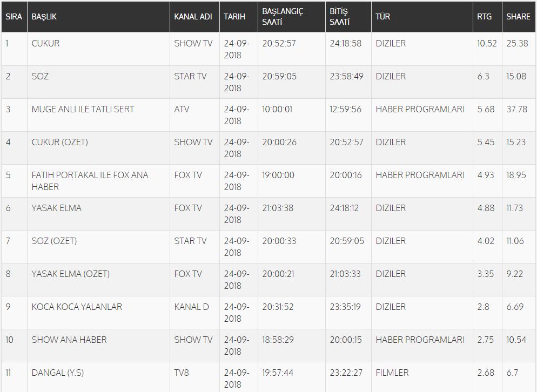Click MUGE ANLI ILE TATLI SERT title
The width and height of the screenshot is (537, 392).
(x=83, y=109)
